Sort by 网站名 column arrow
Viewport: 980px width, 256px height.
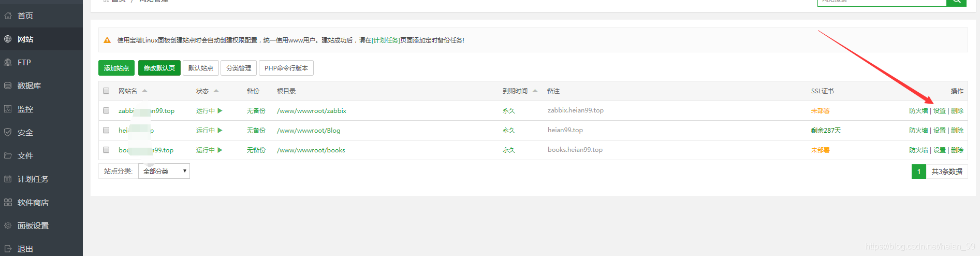point(145,91)
